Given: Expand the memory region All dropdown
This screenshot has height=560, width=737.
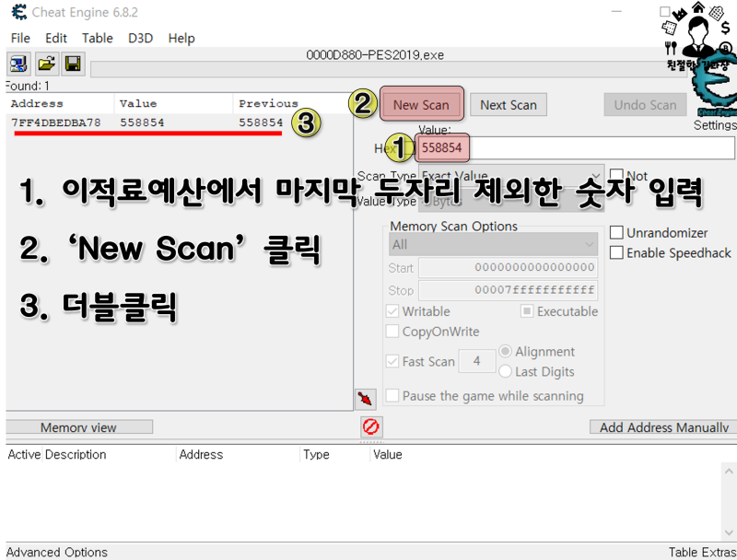Looking at the screenshot, I should (x=493, y=244).
